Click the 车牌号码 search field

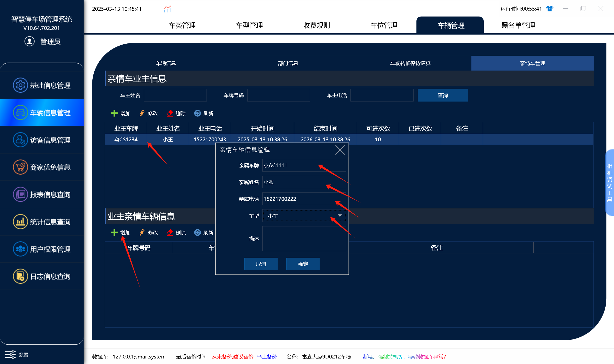[279, 95]
